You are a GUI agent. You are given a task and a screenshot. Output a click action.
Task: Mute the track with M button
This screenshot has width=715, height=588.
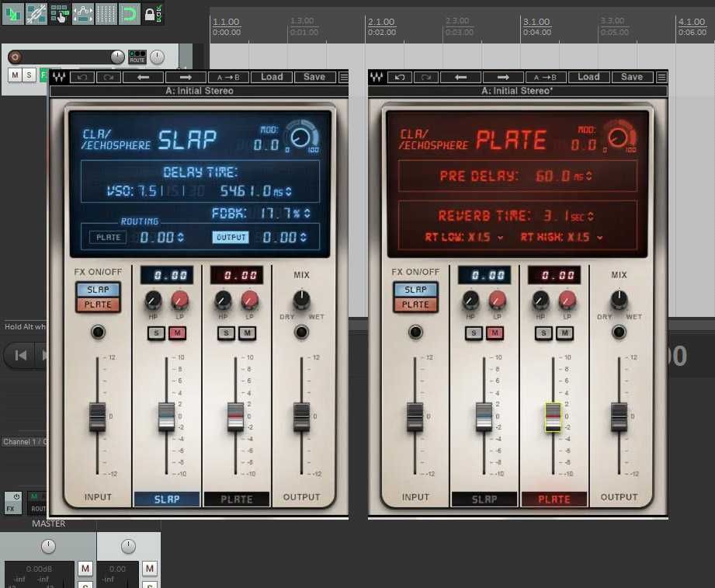tap(15, 75)
